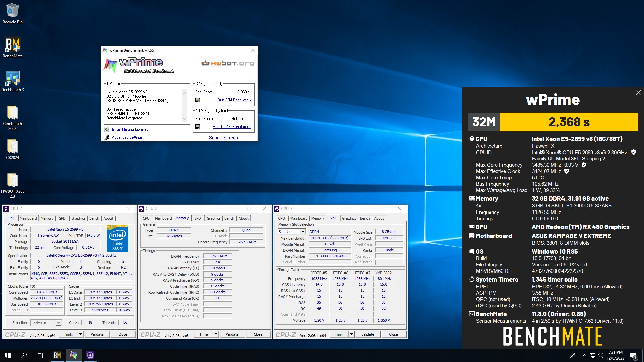Switch to CPU tab in SPD CPU-Z window
644x362 pixels.
point(281,218)
